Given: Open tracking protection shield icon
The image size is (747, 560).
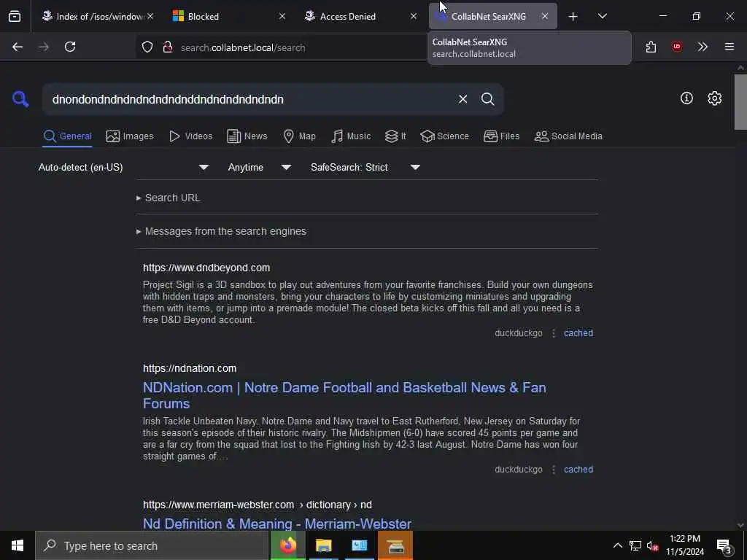Looking at the screenshot, I should 147,47.
